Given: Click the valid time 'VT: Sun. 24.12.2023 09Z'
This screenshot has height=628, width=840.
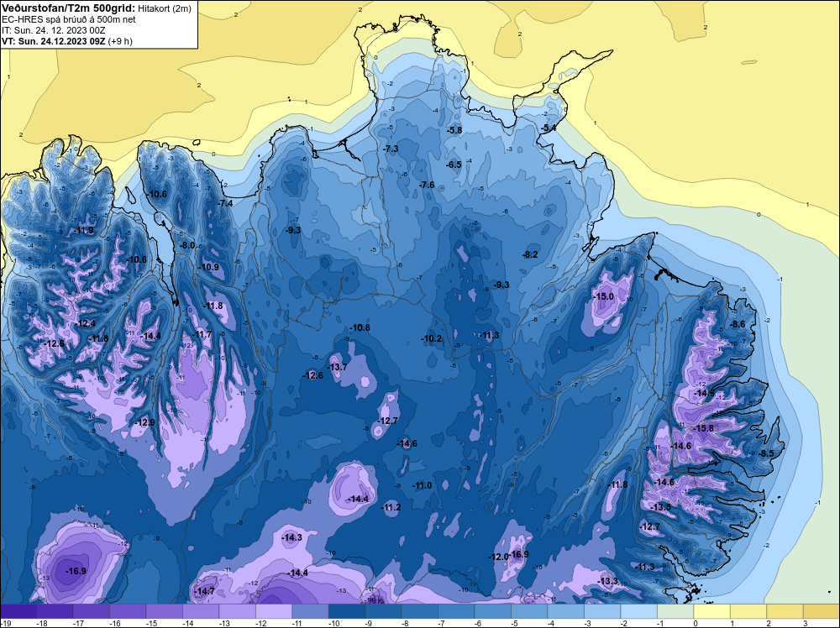Looking at the screenshot, I should click(54, 41).
